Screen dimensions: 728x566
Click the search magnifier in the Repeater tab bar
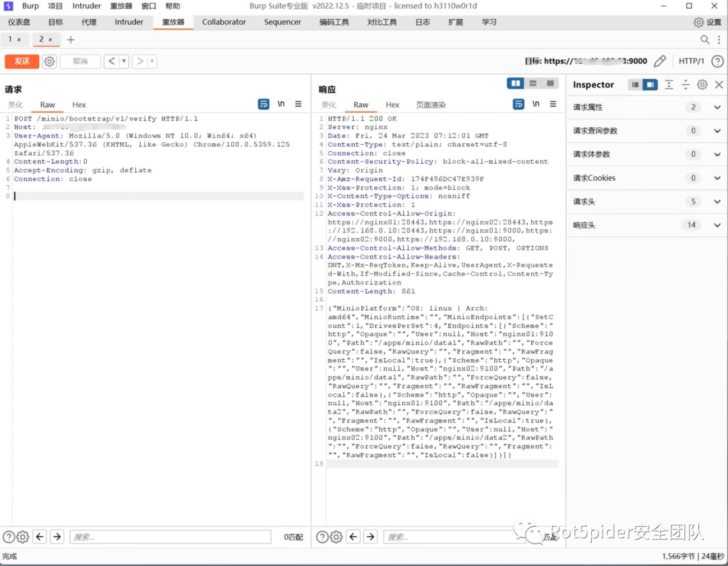click(x=705, y=40)
